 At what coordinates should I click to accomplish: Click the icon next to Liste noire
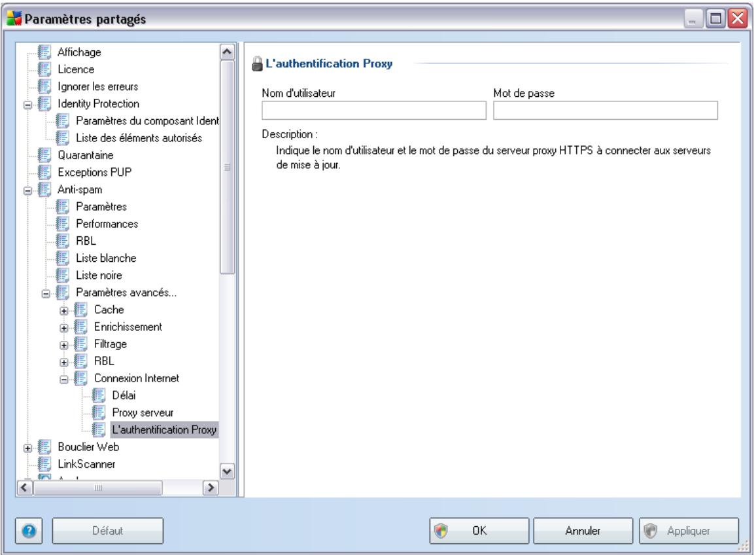(62, 276)
